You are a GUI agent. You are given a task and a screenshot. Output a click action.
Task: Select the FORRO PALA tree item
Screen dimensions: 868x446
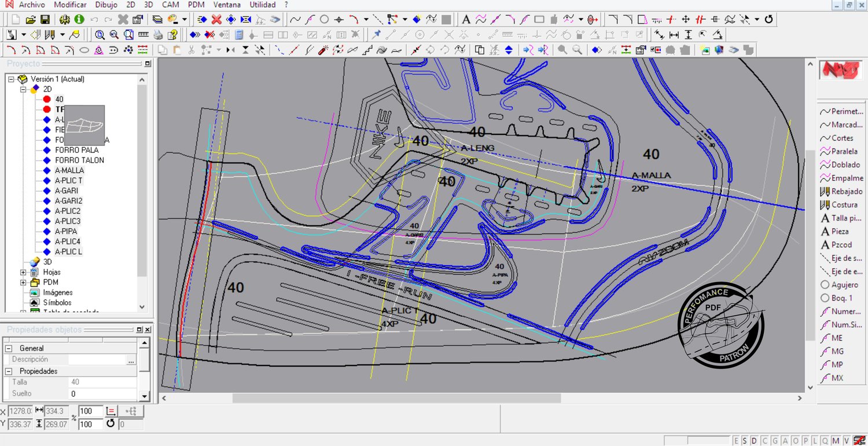pos(77,150)
